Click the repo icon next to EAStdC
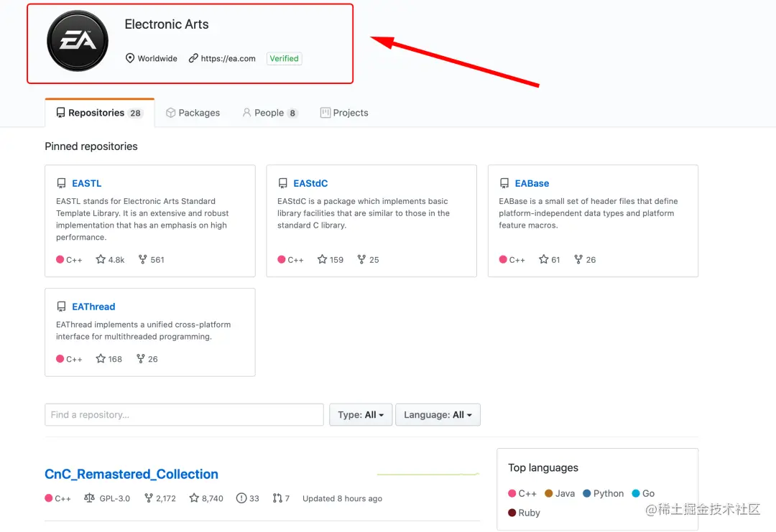 (282, 183)
